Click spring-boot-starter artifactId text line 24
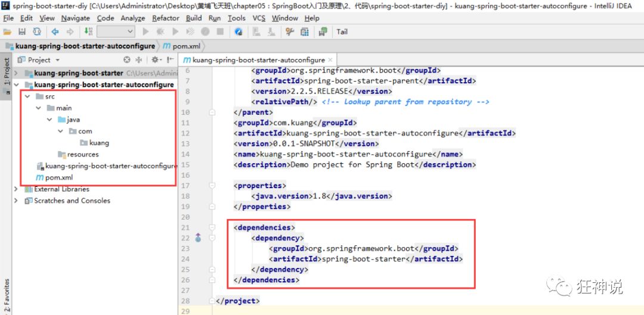 pos(363,259)
